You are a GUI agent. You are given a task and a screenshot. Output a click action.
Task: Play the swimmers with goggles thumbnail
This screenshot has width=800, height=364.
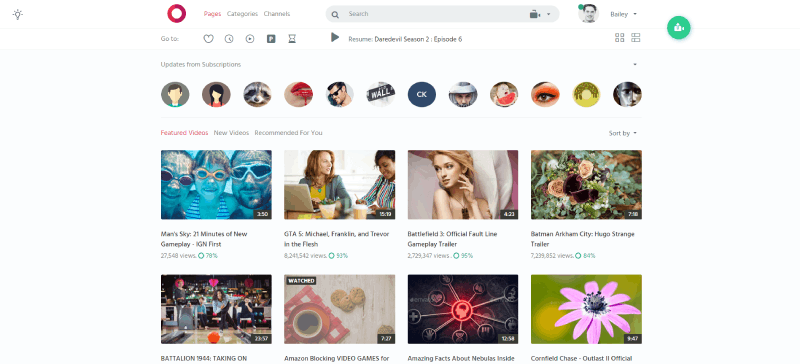(x=216, y=185)
